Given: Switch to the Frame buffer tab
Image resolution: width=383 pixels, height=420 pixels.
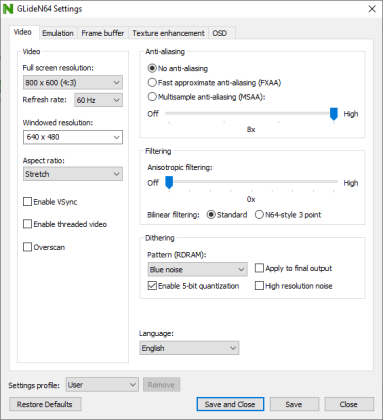Looking at the screenshot, I should [x=103, y=33].
